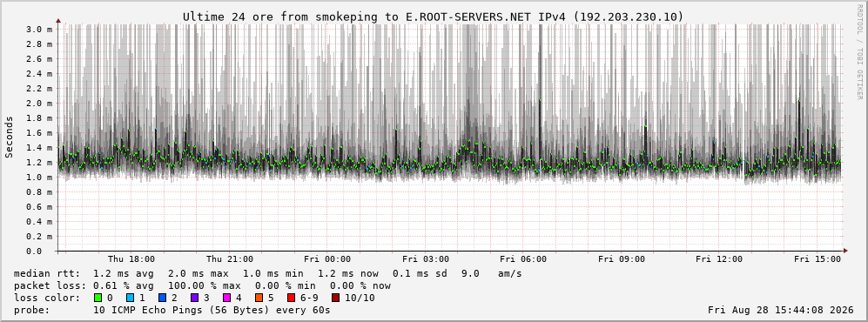The width and height of the screenshot is (868, 322).
Task: Click the timestamp Fri Aug 28 15:44:08 2026
Action: tap(781, 310)
